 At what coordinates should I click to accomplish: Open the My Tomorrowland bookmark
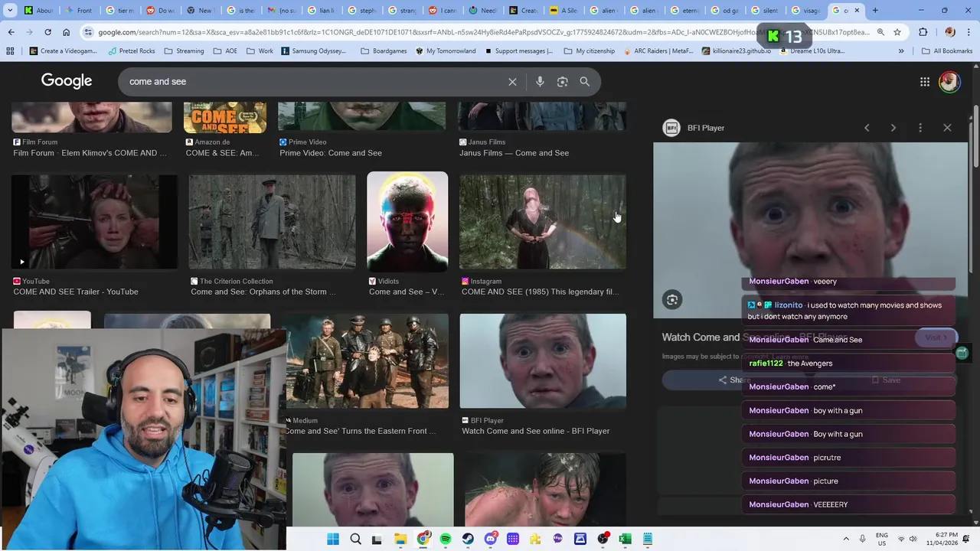pos(446,51)
